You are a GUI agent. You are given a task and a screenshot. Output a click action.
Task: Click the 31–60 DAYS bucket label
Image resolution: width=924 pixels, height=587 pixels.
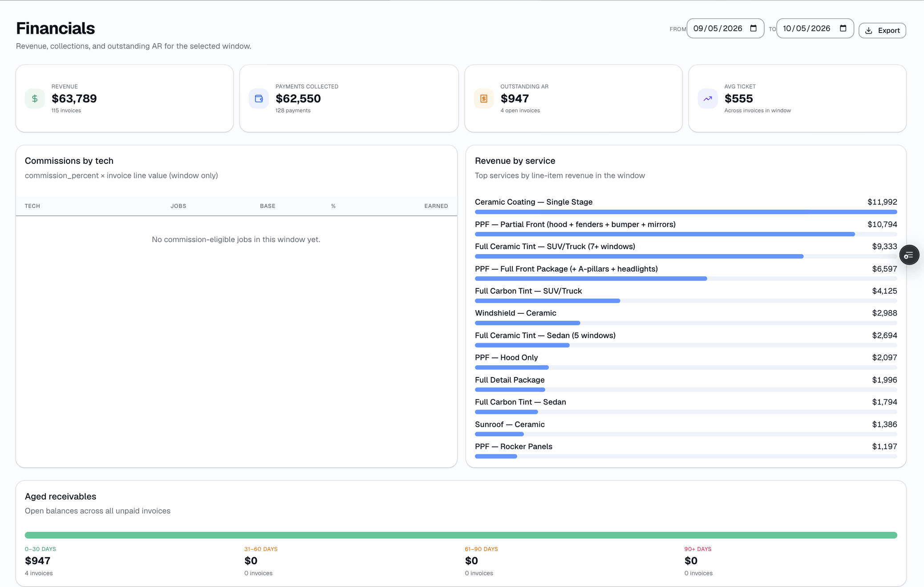(x=261, y=549)
